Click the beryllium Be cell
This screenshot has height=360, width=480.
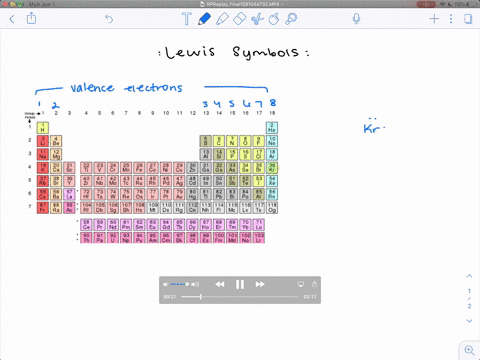pyautogui.click(x=56, y=141)
